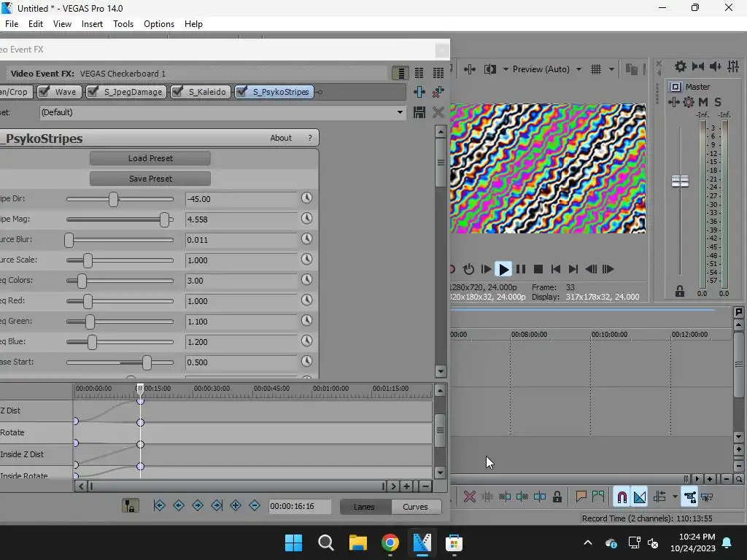Click the Master FX plug-in icon
The image size is (747, 560).
pyautogui.click(x=673, y=102)
